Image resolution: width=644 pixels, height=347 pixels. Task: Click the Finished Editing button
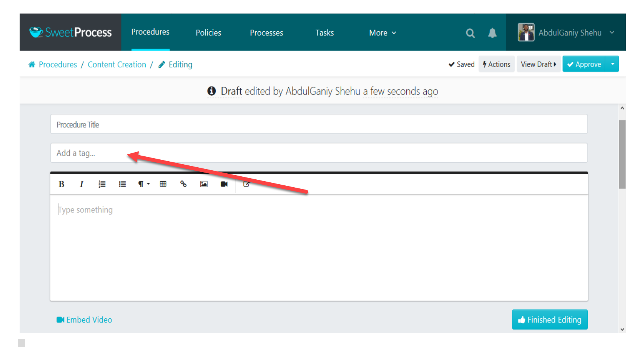550,319
